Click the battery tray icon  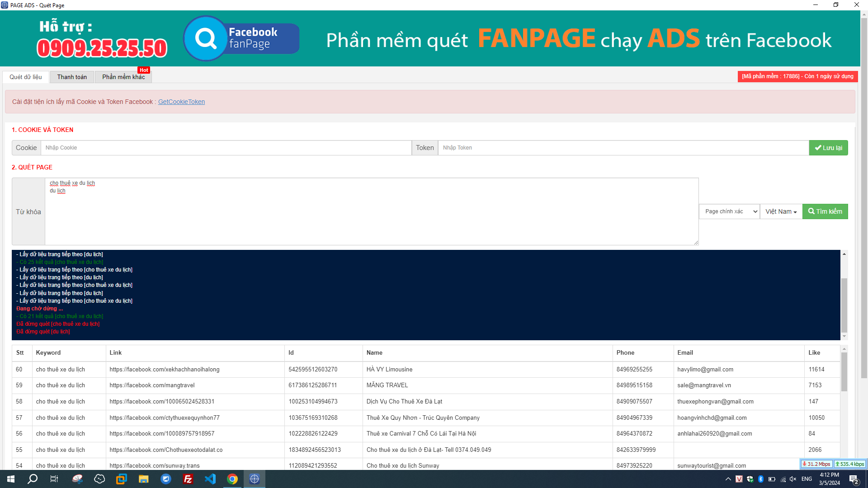(772, 479)
